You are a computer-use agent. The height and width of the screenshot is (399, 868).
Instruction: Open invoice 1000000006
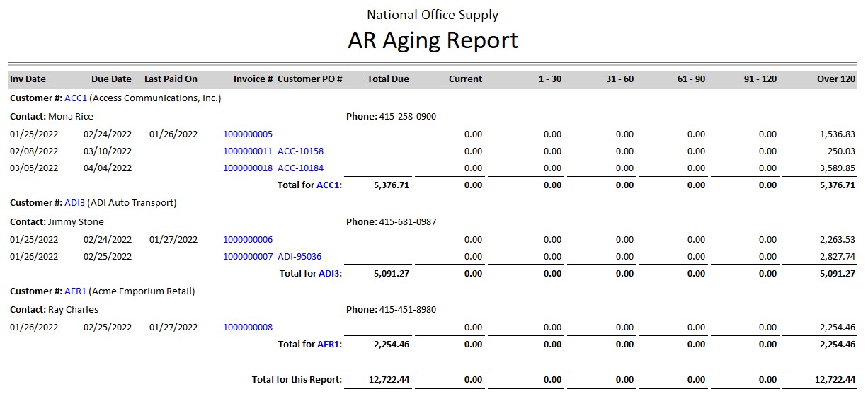tap(247, 240)
